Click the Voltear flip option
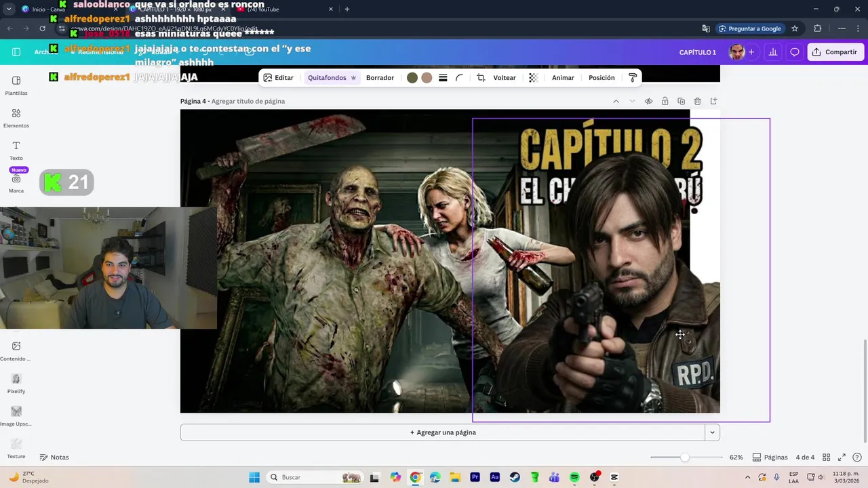The image size is (868, 488). (x=505, y=78)
